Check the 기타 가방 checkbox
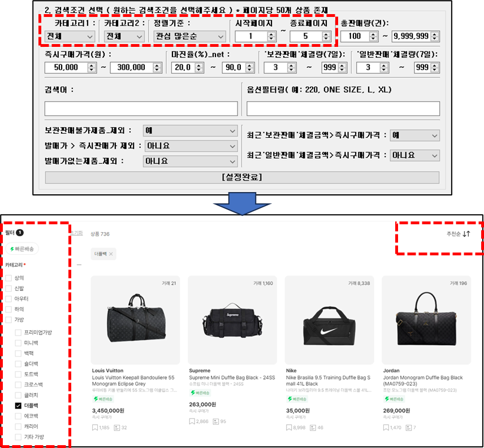Viewport: 484px width, 448px height. click(x=18, y=437)
